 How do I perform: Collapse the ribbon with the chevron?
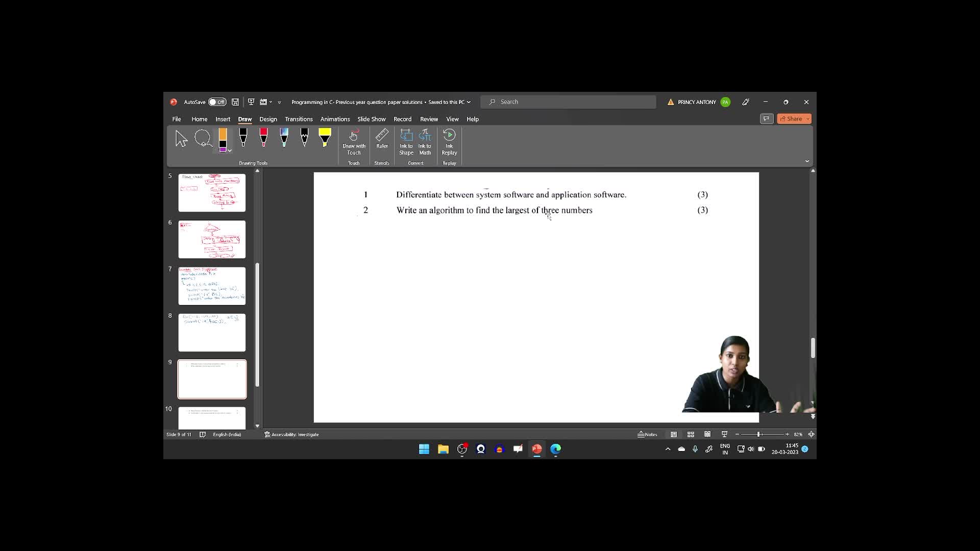(x=807, y=161)
